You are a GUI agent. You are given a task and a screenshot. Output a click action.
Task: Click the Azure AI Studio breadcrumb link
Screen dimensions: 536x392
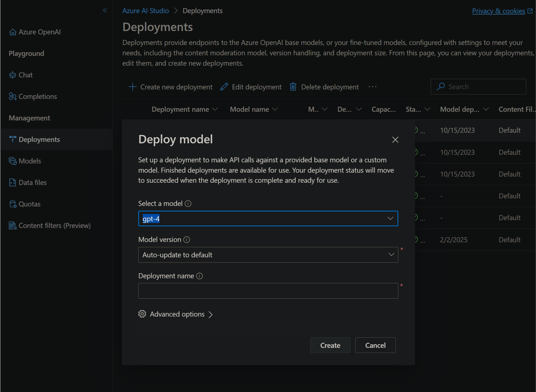click(146, 11)
